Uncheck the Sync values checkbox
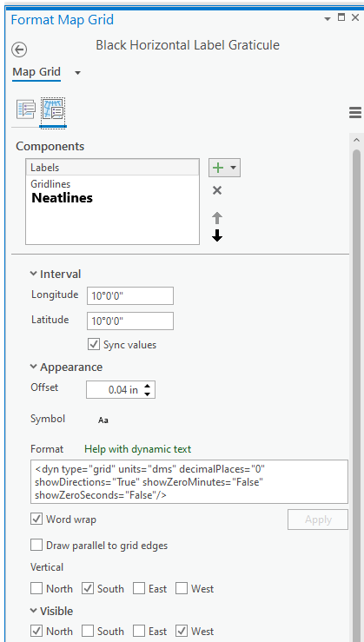The image size is (364, 642). [x=94, y=345]
